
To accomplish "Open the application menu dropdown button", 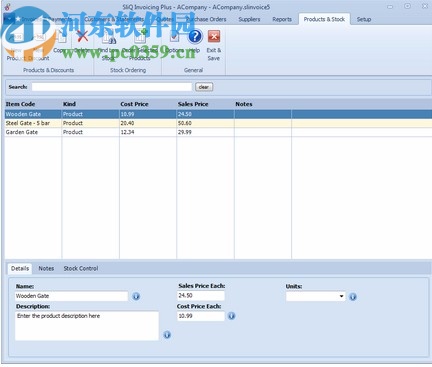I will 9,19.
